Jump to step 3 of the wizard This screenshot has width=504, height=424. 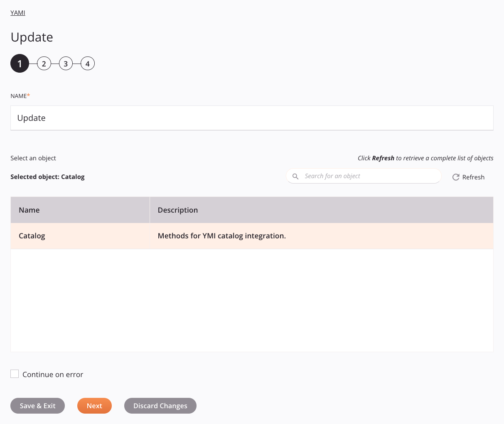coord(66,64)
